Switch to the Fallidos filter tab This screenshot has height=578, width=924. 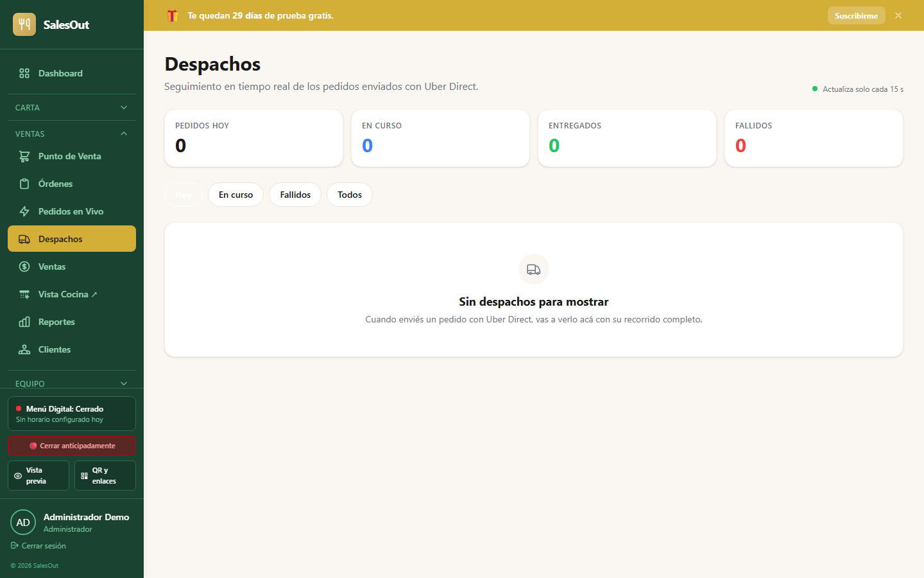point(295,195)
